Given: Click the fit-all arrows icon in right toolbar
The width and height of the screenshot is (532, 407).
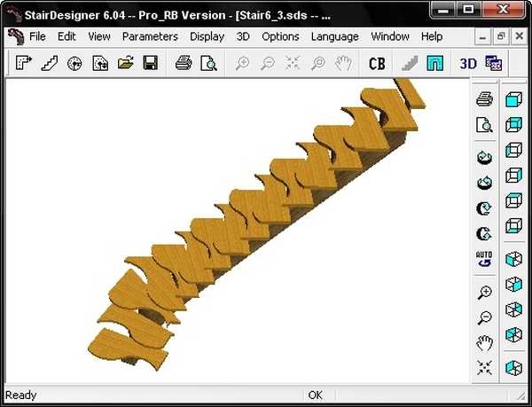Looking at the screenshot, I should [x=484, y=368].
